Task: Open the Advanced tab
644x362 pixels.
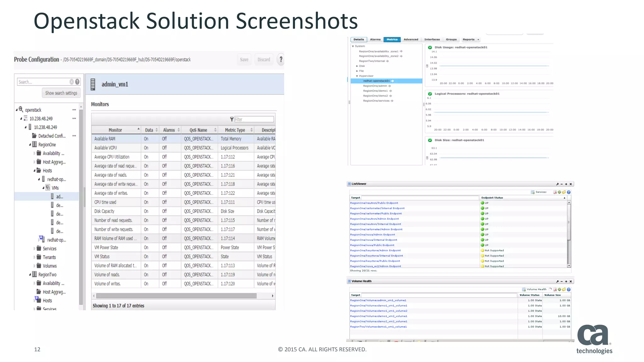Action: (x=411, y=40)
